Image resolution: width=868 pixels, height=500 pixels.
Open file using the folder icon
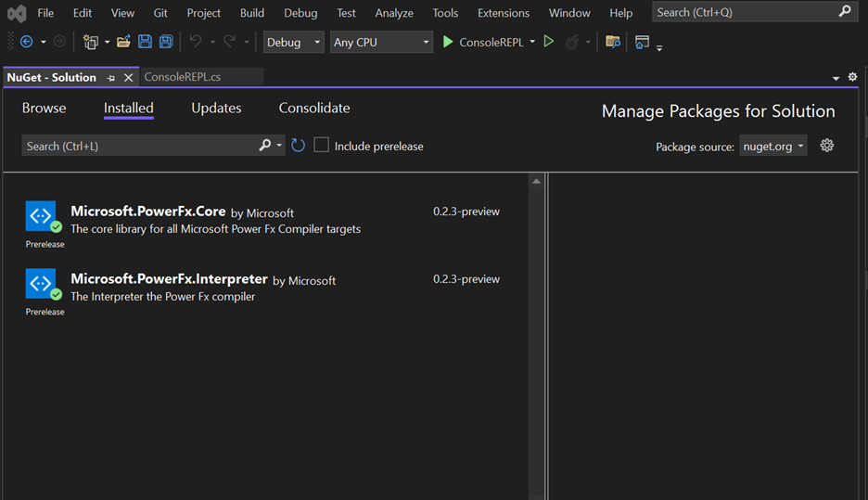tap(123, 42)
